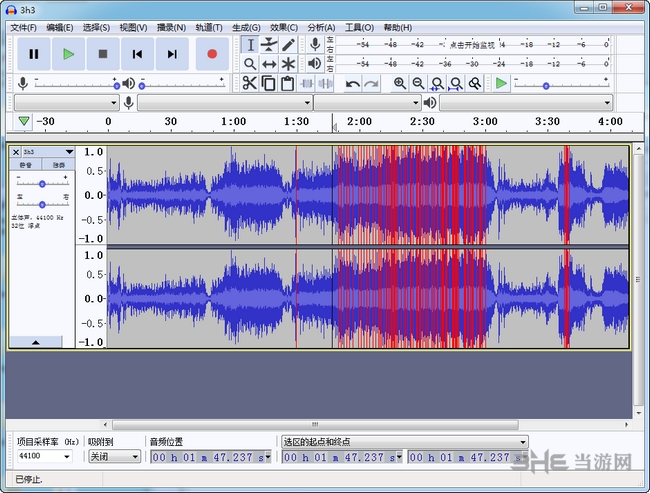Adjust the track gain slider
Viewport: 650px width, 493px height.
[42, 184]
